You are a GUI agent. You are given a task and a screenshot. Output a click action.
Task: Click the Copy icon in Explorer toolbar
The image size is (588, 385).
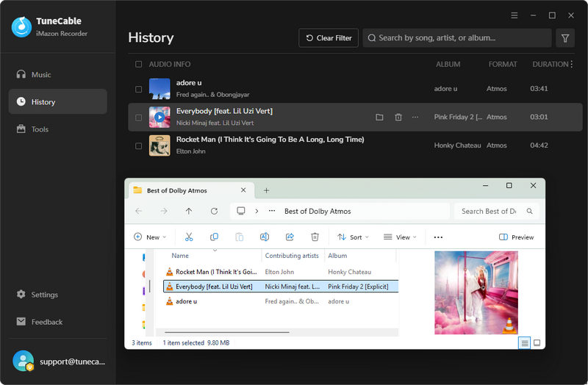[214, 237]
